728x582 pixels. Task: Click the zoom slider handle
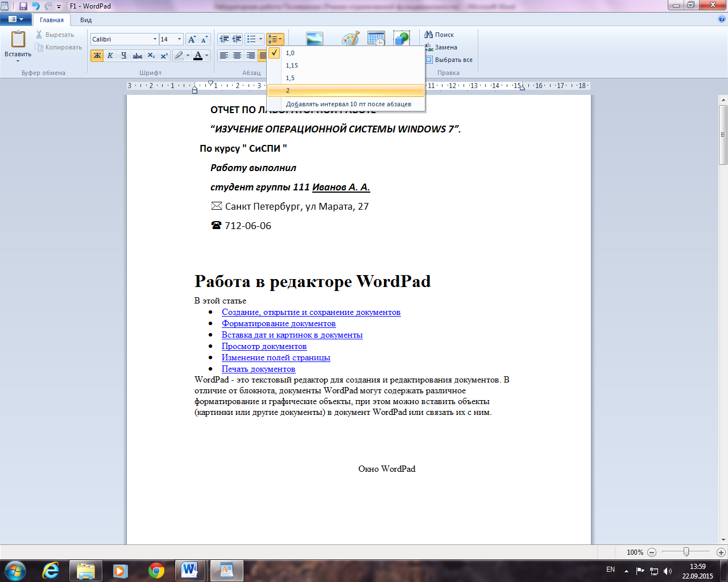tap(686, 552)
